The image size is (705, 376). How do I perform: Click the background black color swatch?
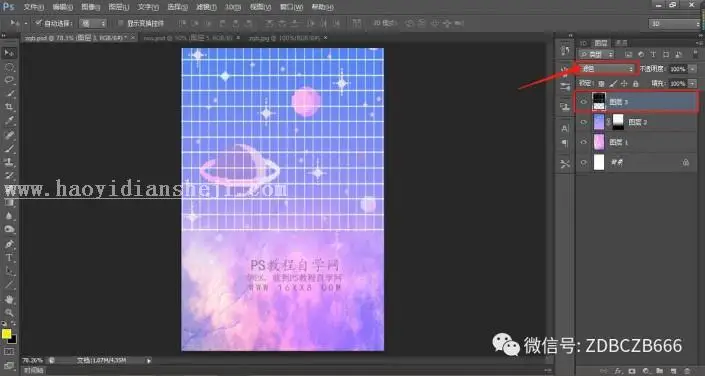pos(13,340)
